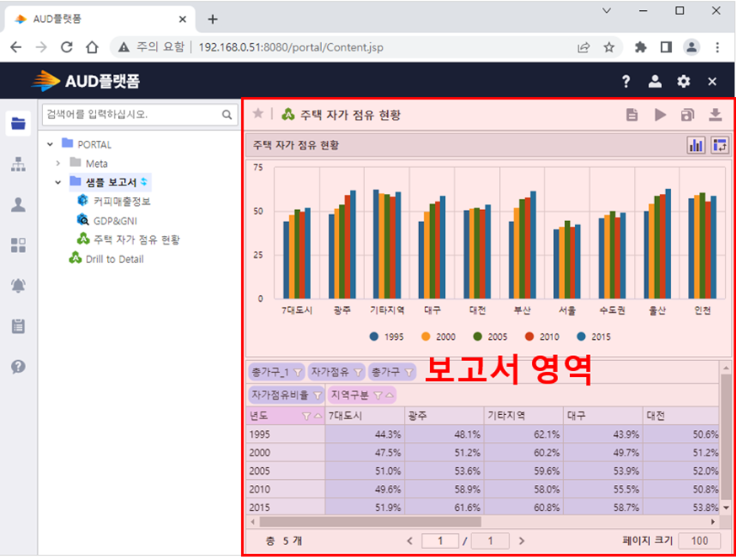
Task: Click the share page icon in the address bar
Action: (583, 47)
